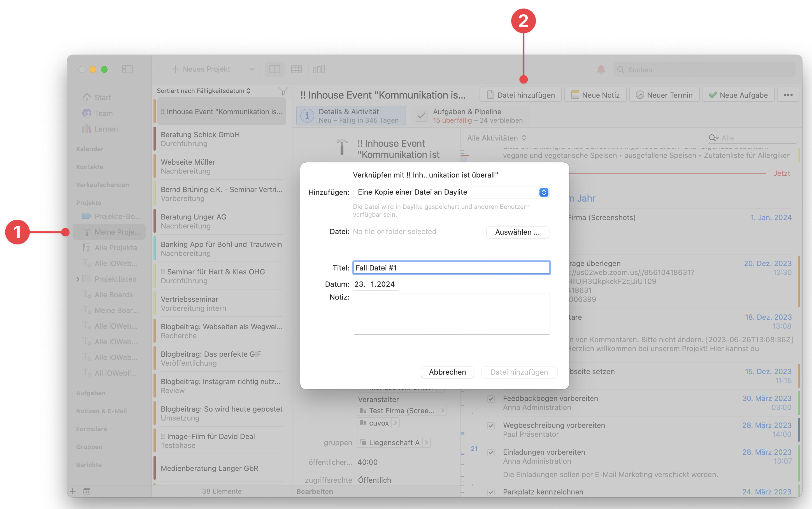The width and height of the screenshot is (812, 509).
Task: Switch to the board columns view icon
Action: click(318, 69)
